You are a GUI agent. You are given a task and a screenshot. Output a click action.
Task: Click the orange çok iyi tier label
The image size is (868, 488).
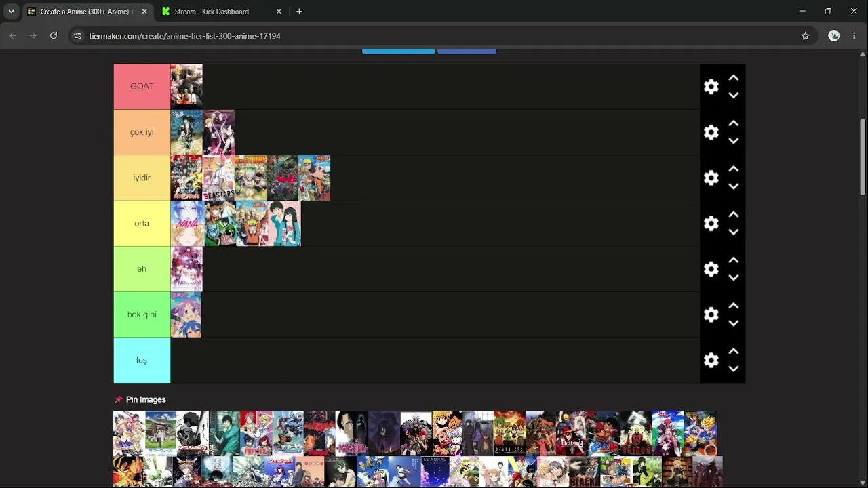142,132
